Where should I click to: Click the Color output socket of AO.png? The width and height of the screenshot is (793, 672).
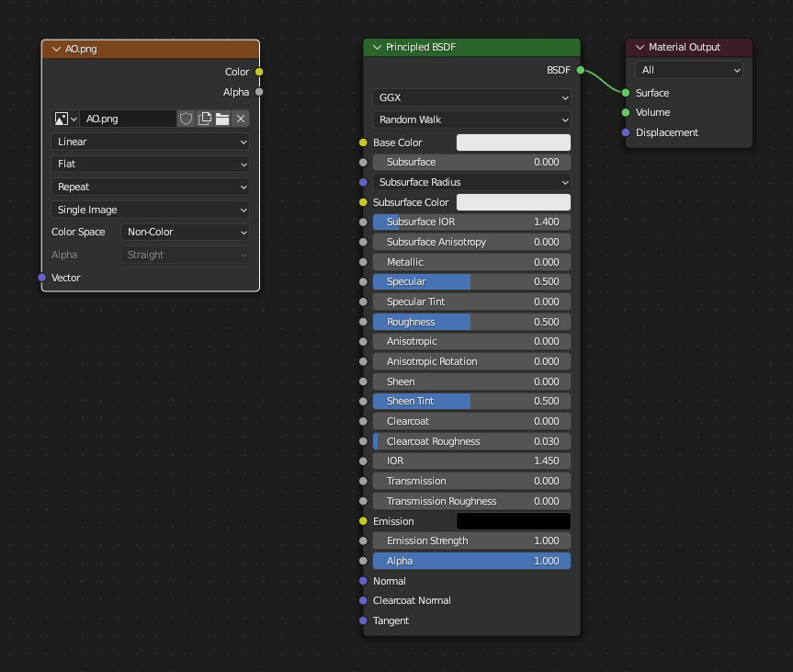259,72
